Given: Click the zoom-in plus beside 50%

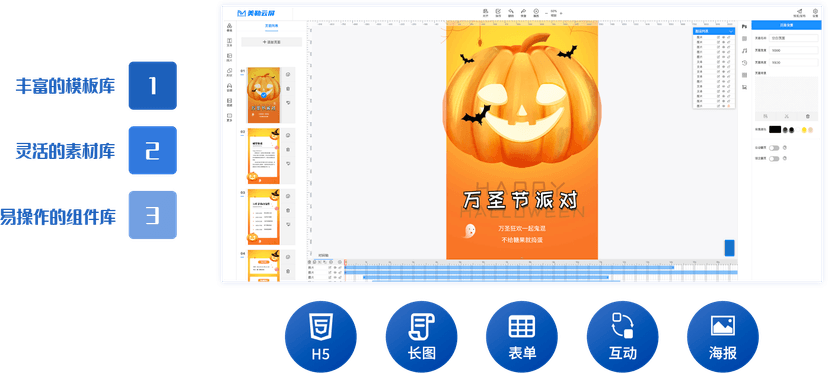Looking at the screenshot, I should tap(561, 13).
